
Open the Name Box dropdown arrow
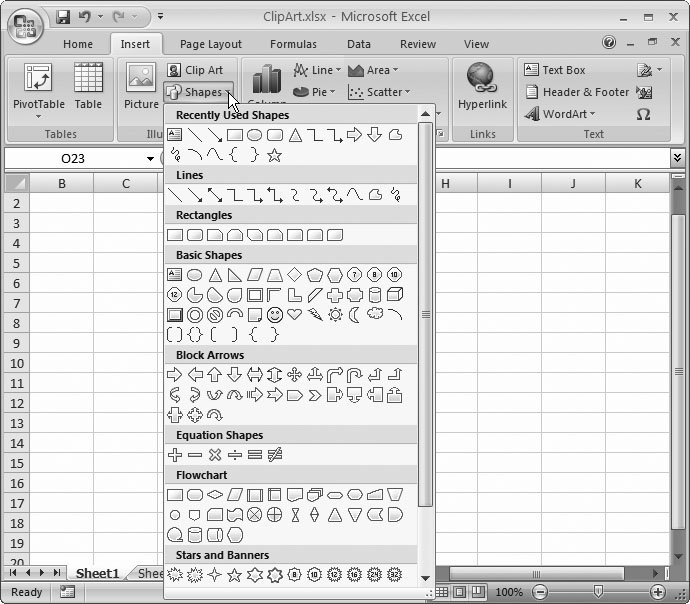coord(150,158)
